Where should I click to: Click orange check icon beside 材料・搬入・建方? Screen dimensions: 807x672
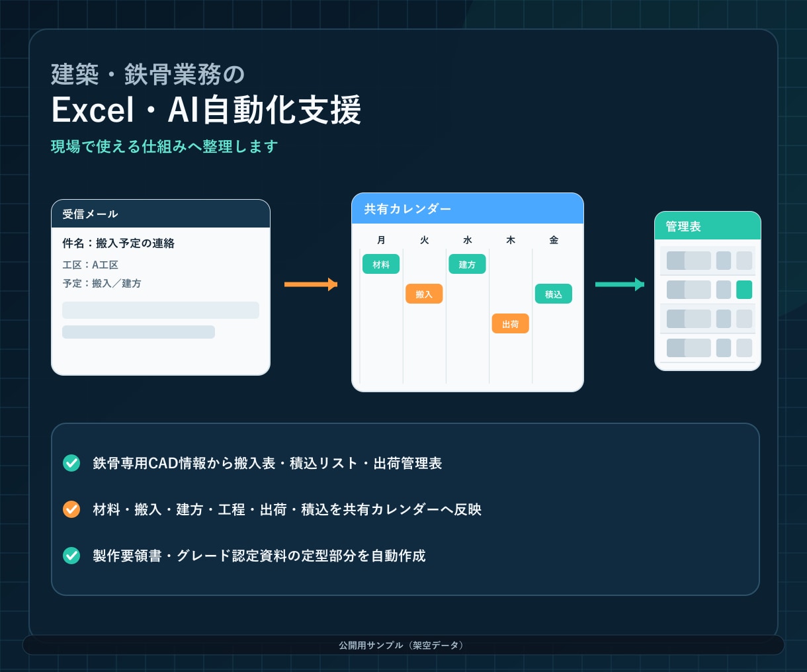click(71, 509)
